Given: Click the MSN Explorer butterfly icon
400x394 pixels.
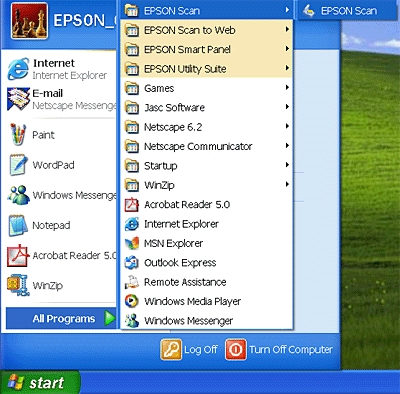Looking at the screenshot, I should click(x=132, y=243).
